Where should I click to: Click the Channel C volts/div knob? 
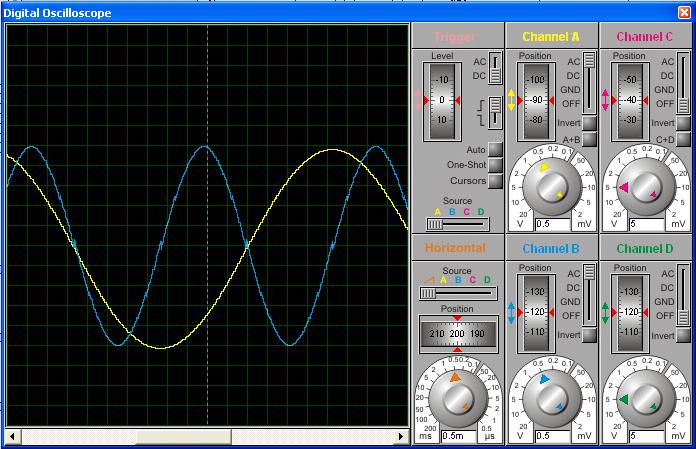coord(646,187)
